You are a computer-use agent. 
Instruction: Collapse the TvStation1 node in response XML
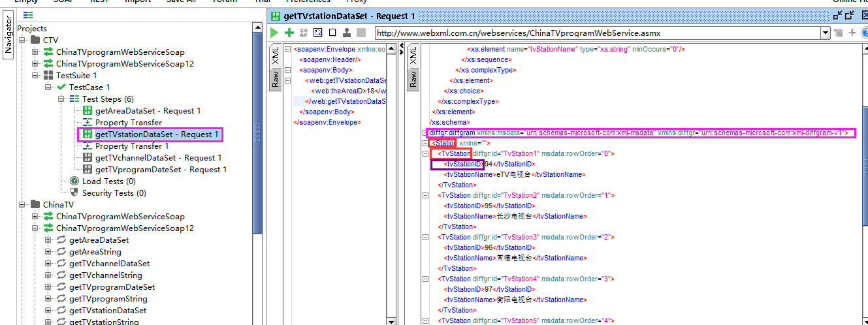426,154
